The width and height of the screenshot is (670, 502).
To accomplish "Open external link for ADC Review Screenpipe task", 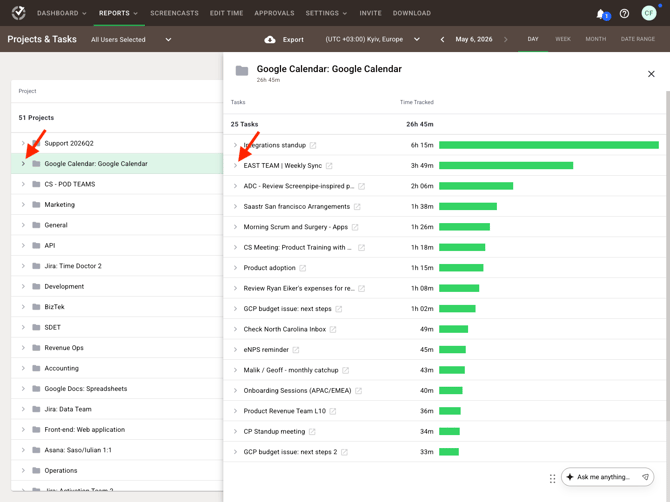I will (x=361, y=186).
